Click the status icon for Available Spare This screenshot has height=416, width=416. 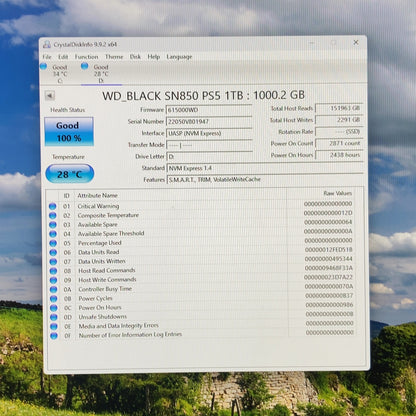[53, 225]
